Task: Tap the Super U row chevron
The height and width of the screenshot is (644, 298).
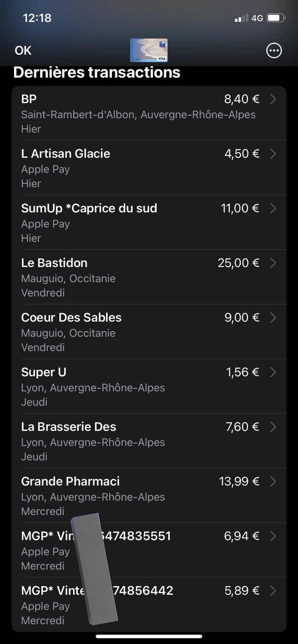Action: coord(273,372)
